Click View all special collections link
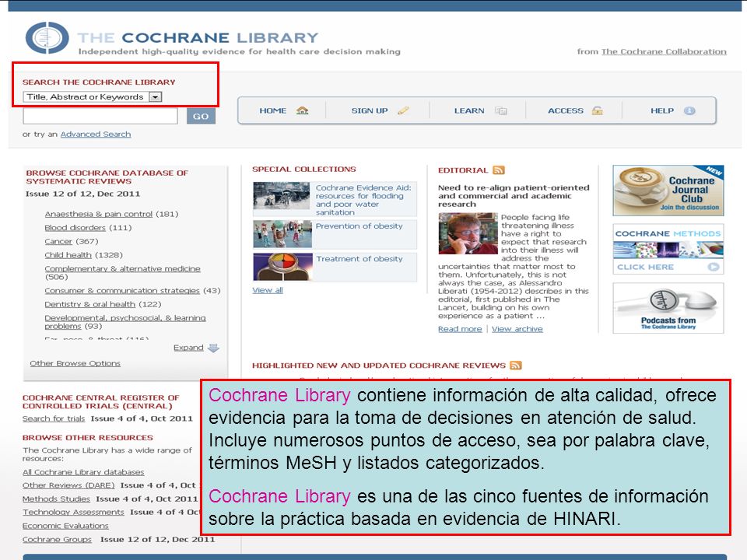Image resolution: width=747 pixels, height=560 pixels. click(268, 290)
